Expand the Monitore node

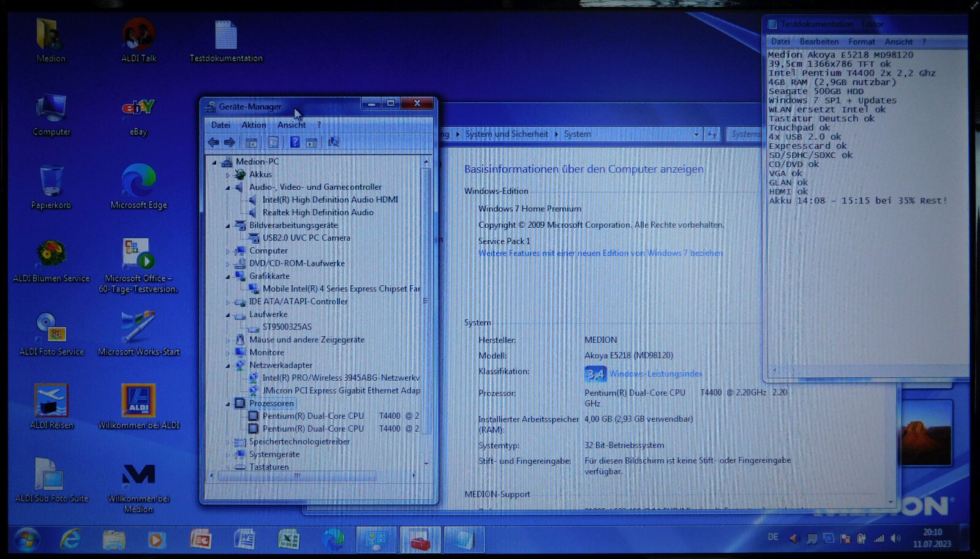pyautogui.click(x=228, y=353)
